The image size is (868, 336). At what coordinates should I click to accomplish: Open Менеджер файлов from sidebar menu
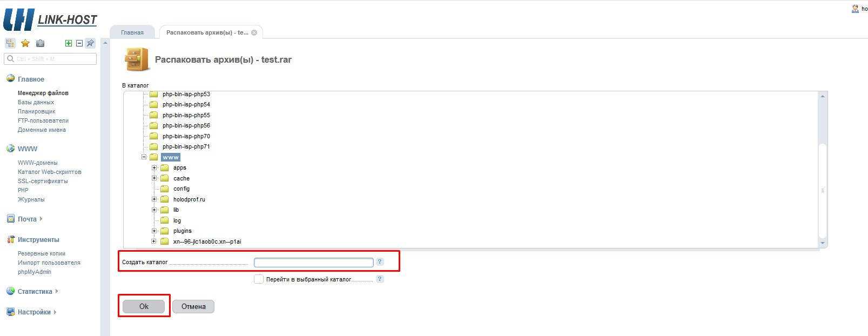coord(43,93)
